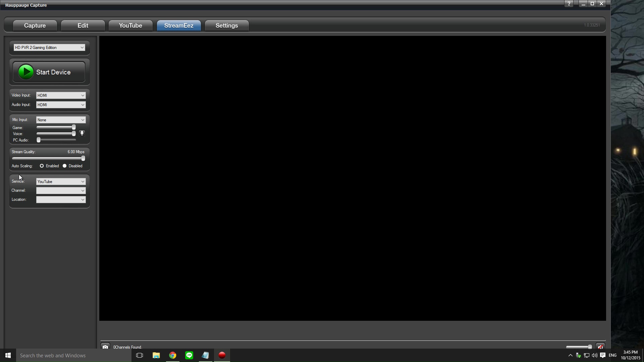644x362 pixels.
Task: Click the playback volume slider at bottom right
Action: (x=579, y=347)
